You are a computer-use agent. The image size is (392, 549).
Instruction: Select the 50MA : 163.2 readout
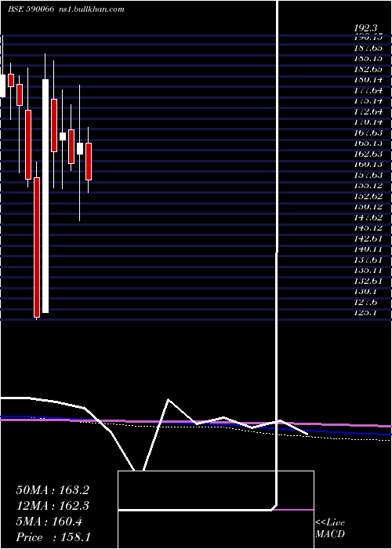coord(53,490)
